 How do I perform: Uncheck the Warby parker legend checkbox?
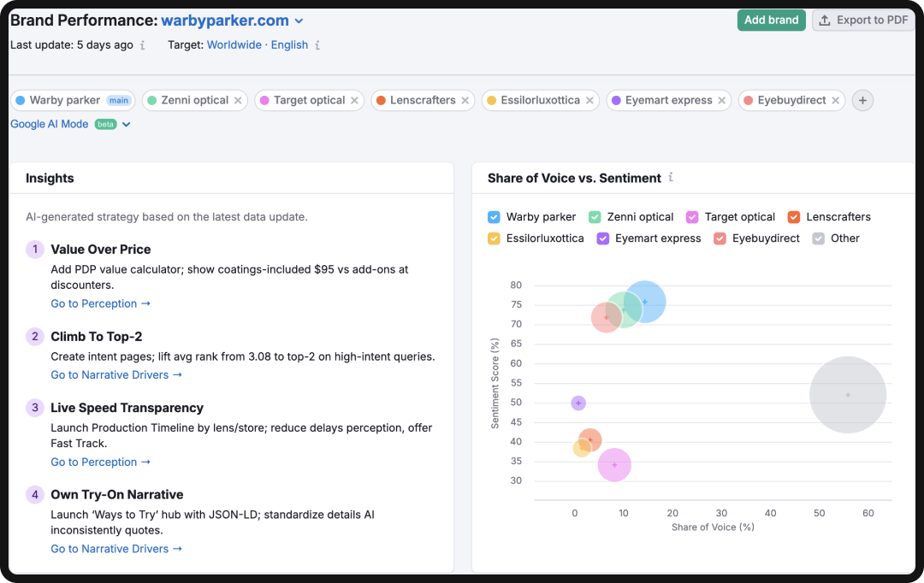(x=494, y=217)
